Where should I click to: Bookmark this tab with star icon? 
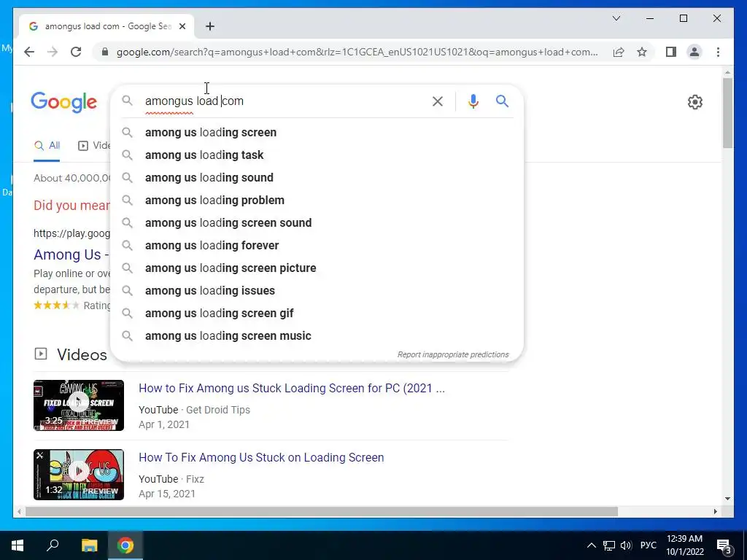tap(642, 52)
